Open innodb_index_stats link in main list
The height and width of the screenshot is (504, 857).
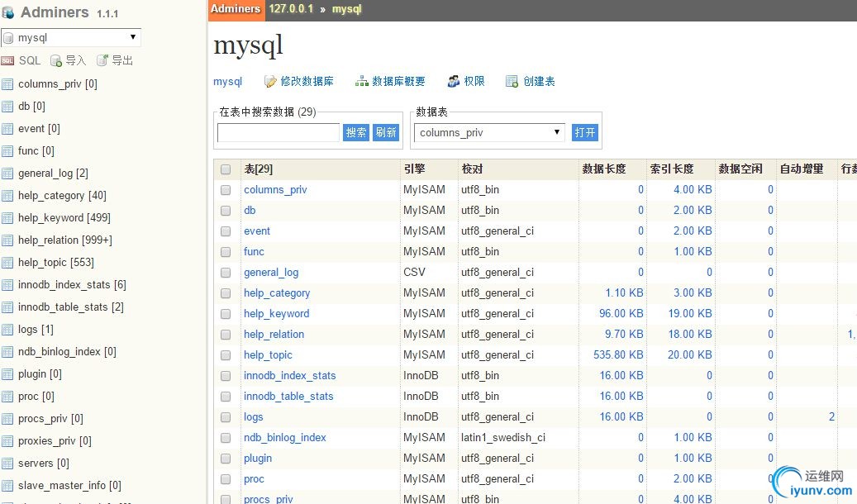(290, 376)
